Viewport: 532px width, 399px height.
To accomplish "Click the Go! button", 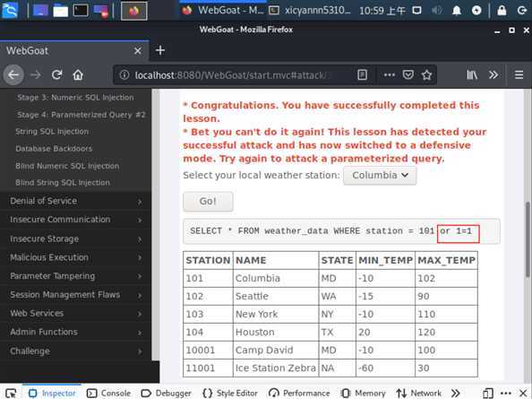I will pyautogui.click(x=208, y=202).
